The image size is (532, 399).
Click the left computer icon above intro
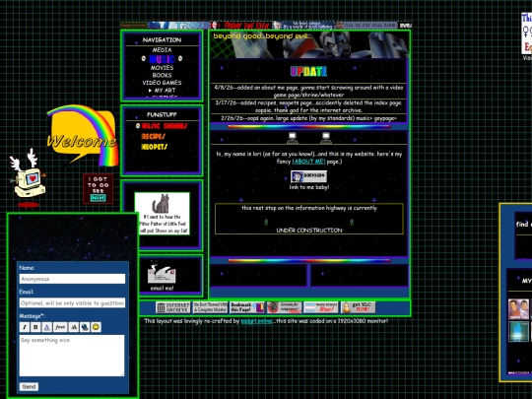pyautogui.click(x=293, y=138)
